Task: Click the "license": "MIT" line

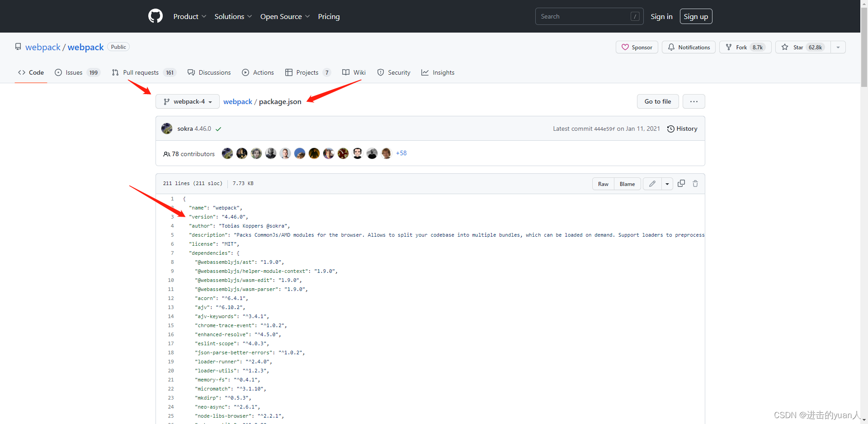Action: [214, 244]
